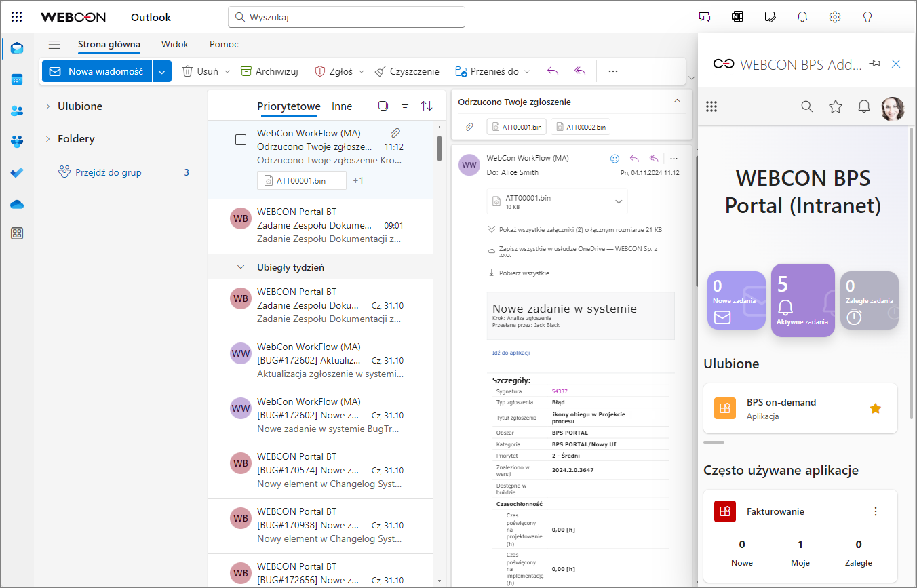This screenshot has width=917, height=588.
Task: Open WEBCON add-in apps grid icon
Action: coord(711,106)
